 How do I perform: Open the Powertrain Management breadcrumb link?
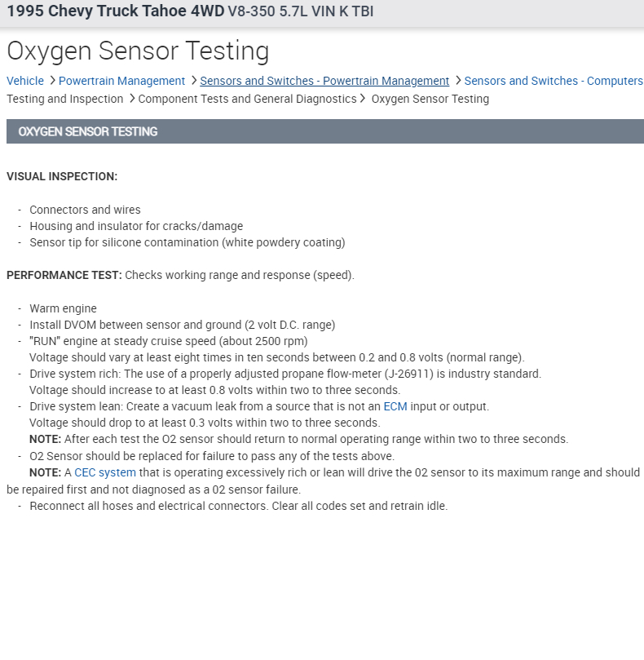[121, 81]
